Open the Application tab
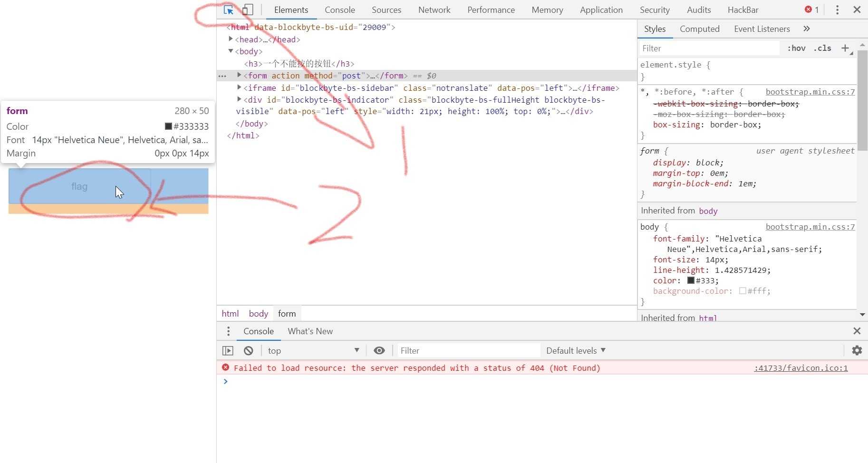Image resolution: width=868 pixels, height=463 pixels. click(x=601, y=10)
